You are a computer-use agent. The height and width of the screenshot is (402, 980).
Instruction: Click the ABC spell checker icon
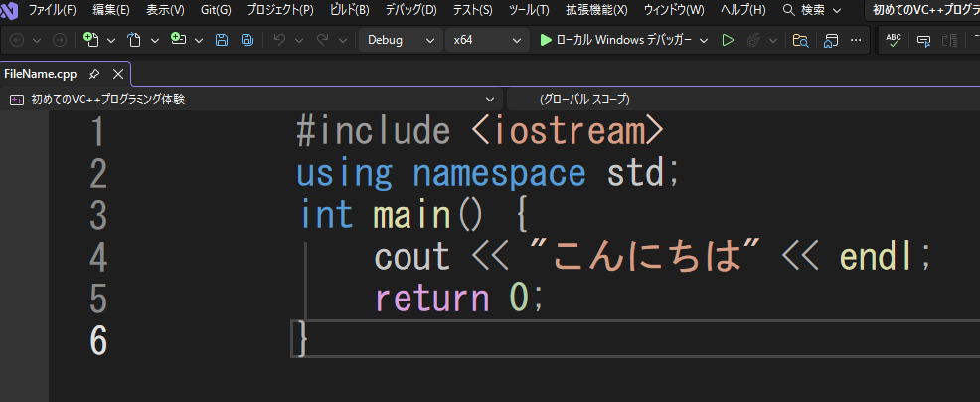point(894,41)
